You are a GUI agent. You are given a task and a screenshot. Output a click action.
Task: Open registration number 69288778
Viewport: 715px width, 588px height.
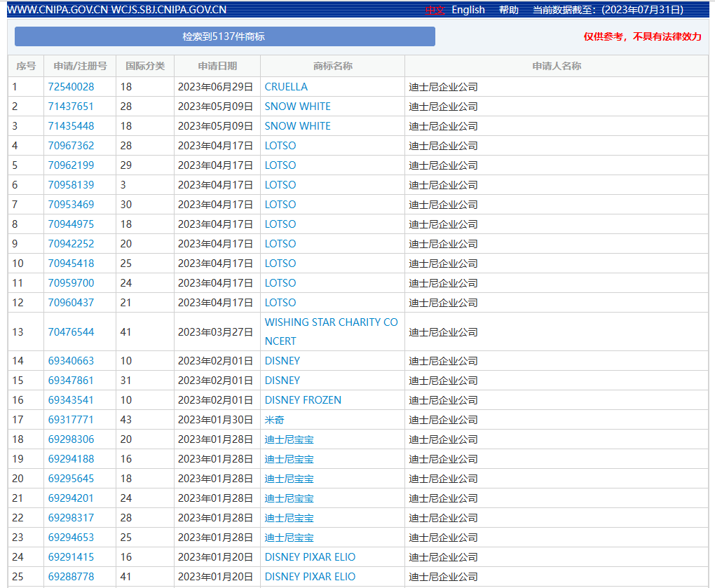click(71, 577)
